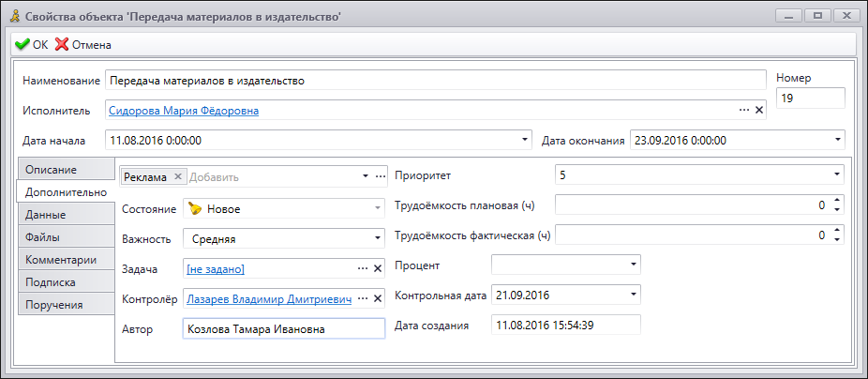Open link Лазарев Владимир Дмитриевич

[x=270, y=298]
